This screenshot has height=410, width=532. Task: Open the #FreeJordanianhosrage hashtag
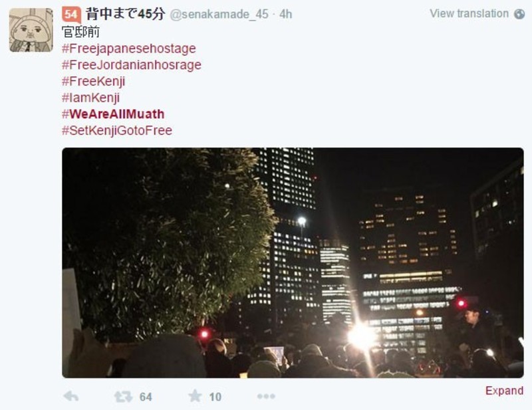click(132, 64)
